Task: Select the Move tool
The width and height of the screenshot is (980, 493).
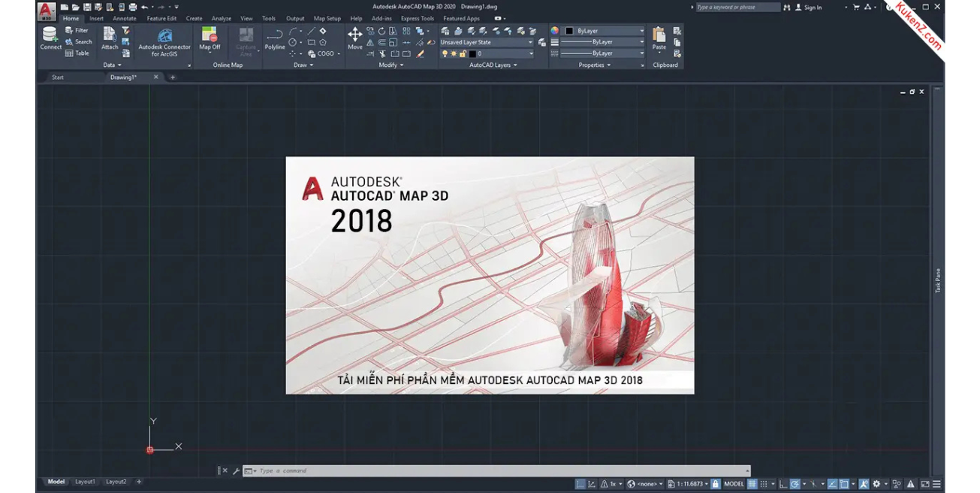Action: tap(354, 38)
